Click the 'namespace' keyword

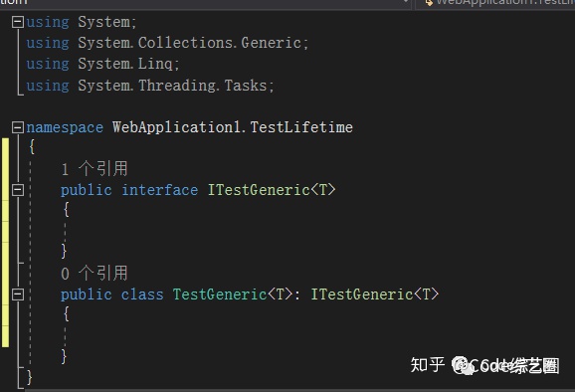click(x=65, y=127)
